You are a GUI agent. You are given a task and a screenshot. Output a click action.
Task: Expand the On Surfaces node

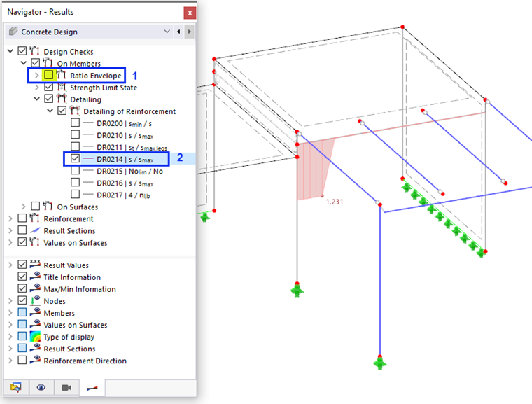[23, 207]
